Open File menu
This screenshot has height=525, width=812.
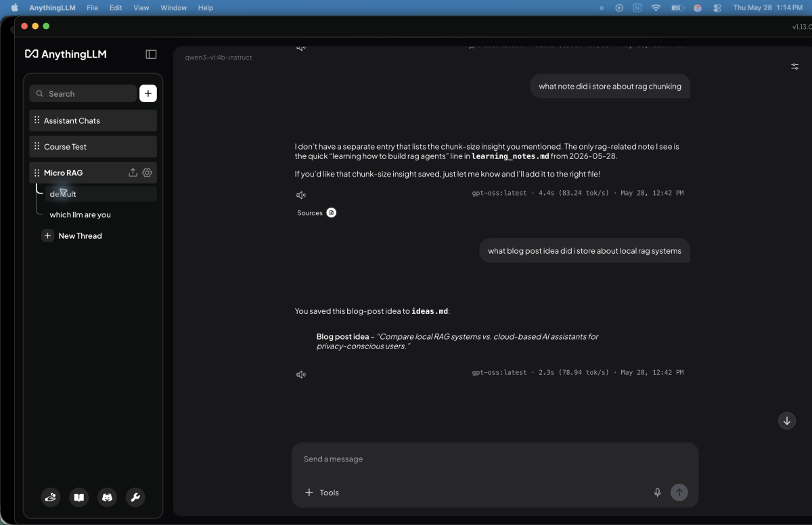[x=93, y=7]
